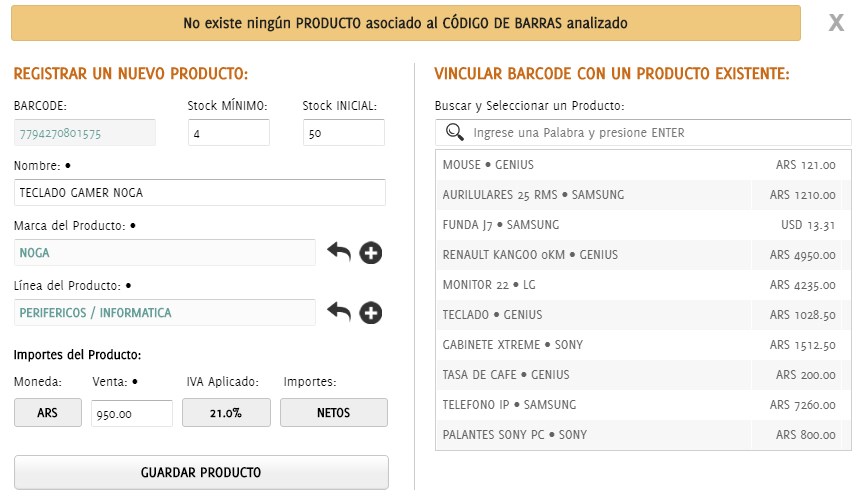Select MOUSE • GENIUS from product list
This screenshot has width=865, height=496.
(594, 165)
